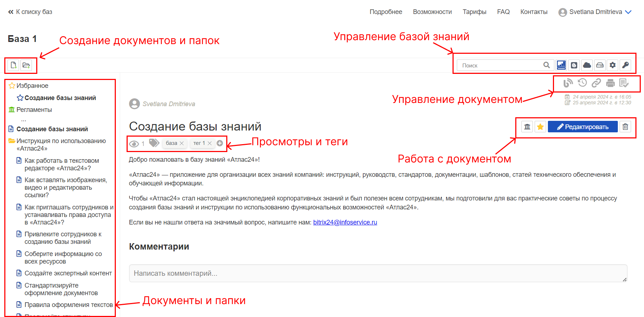Mark document as regulation via the bank icon button
644x317 pixels.
click(527, 127)
